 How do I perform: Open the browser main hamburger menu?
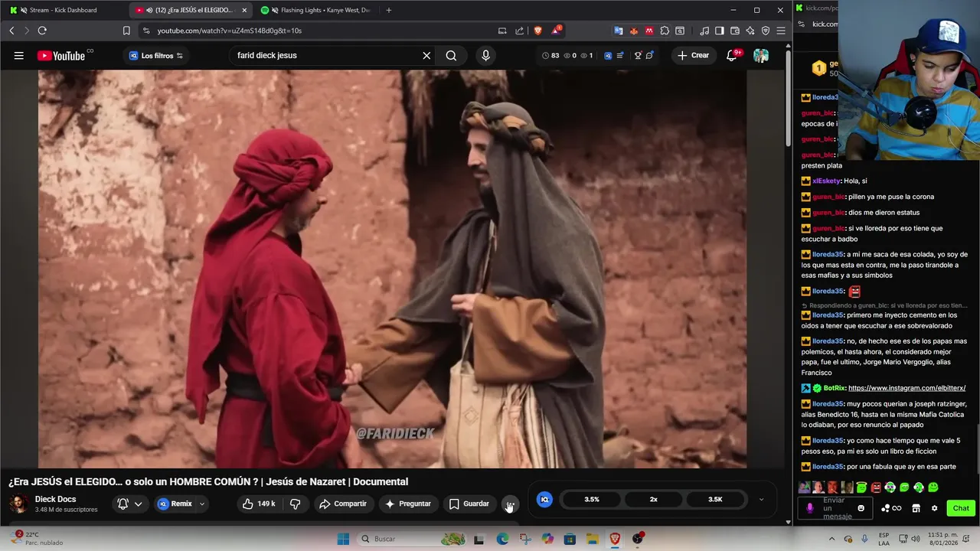click(781, 31)
